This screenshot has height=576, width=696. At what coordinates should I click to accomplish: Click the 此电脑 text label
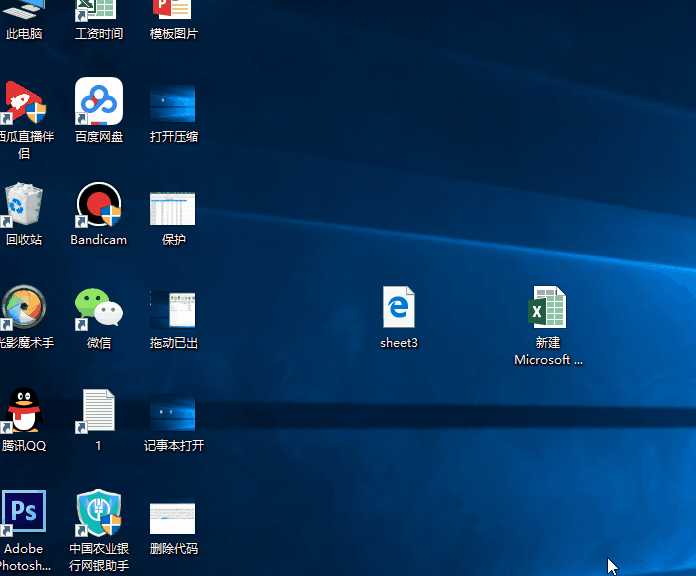tap(24, 34)
